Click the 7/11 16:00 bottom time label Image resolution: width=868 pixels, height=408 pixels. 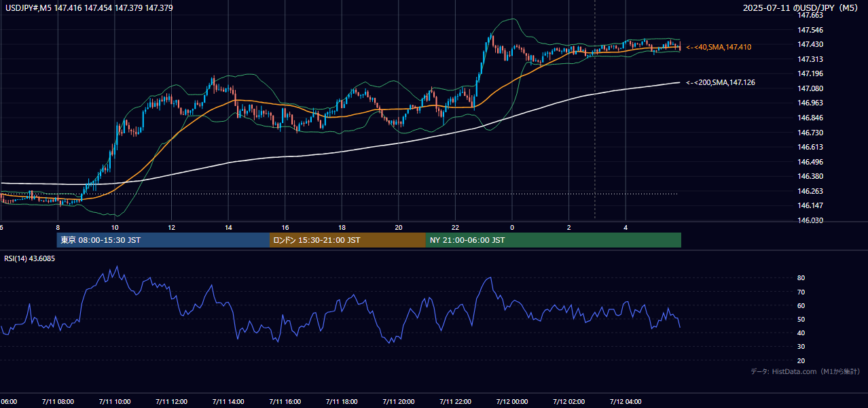point(285,402)
